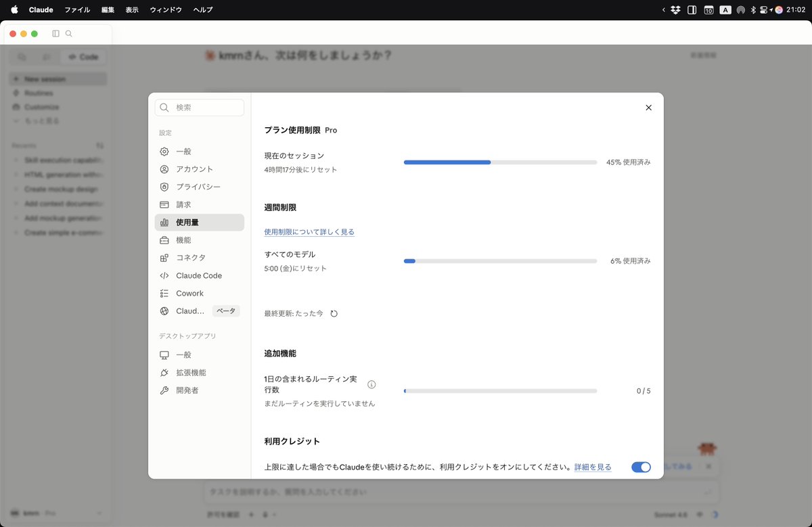Close the settings dialog with X
The height and width of the screenshot is (527, 812).
tap(648, 108)
